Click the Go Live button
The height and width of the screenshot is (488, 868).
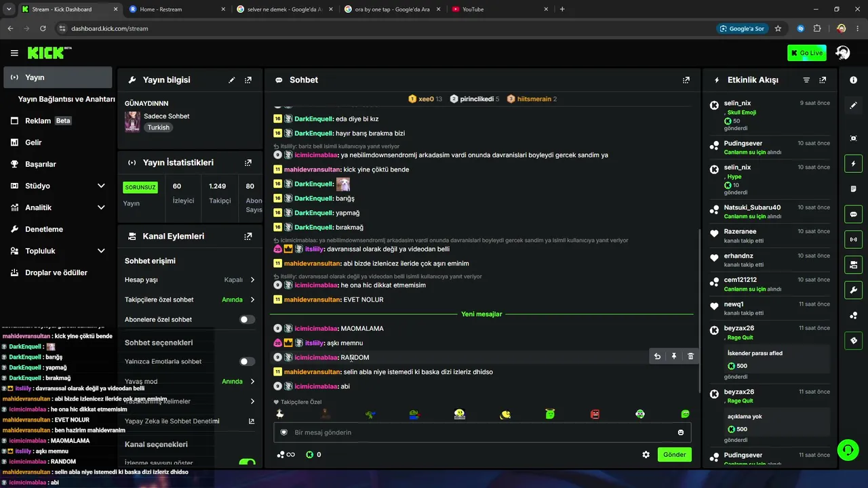coord(807,53)
